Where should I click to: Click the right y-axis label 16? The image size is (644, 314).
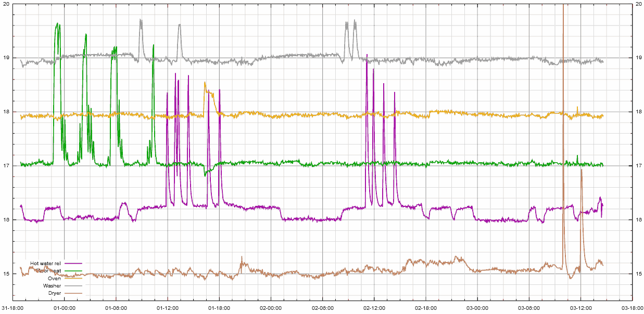pyautogui.click(x=639, y=220)
